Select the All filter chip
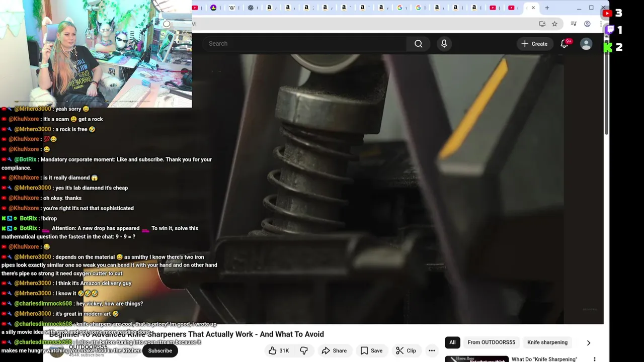 [452, 342]
